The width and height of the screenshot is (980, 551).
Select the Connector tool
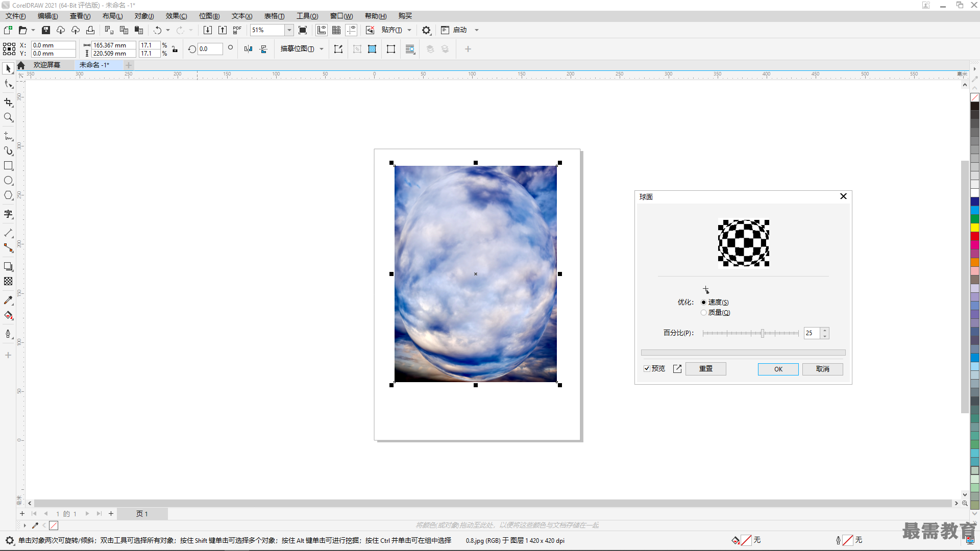click(8, 247)
